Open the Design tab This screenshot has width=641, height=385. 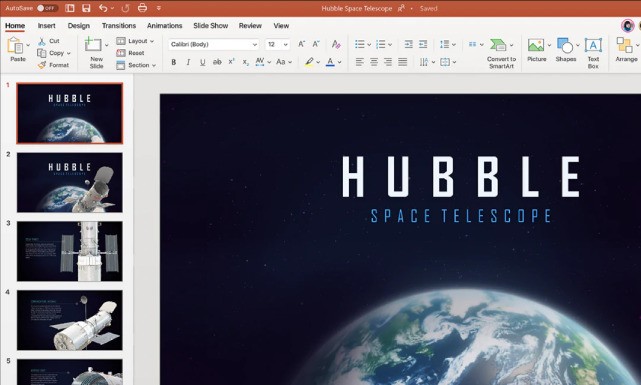pyautogui.click(x=78, y=25)
